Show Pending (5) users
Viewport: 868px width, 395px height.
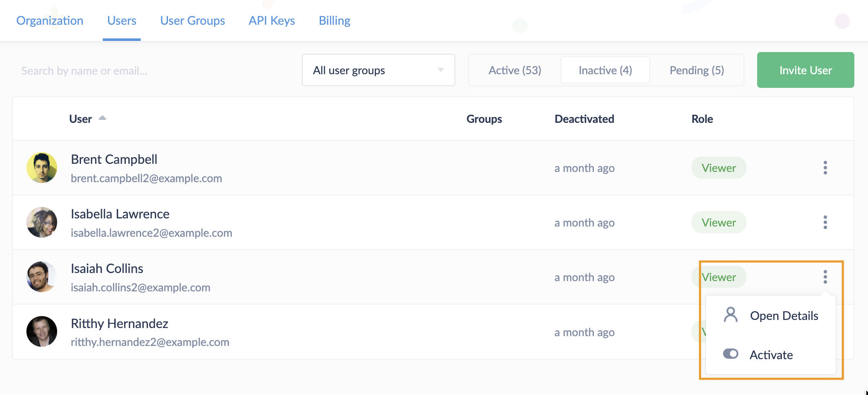(697, 70)
